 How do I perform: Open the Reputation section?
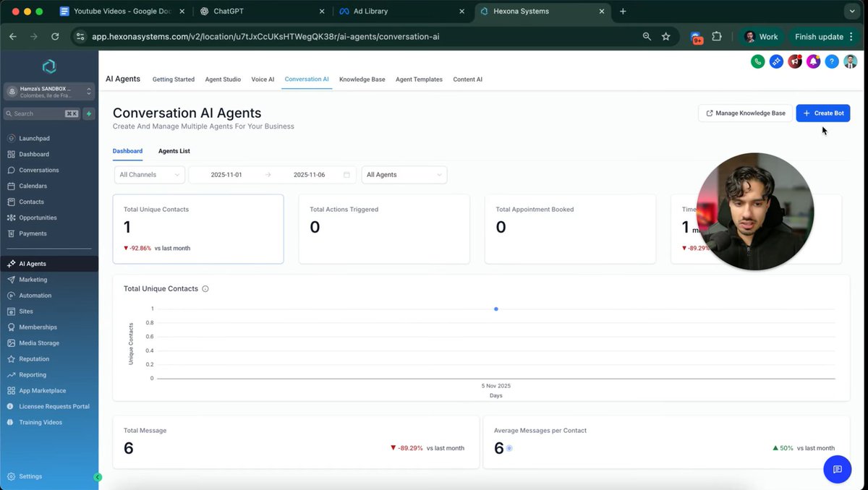click(x=33, y=358)
